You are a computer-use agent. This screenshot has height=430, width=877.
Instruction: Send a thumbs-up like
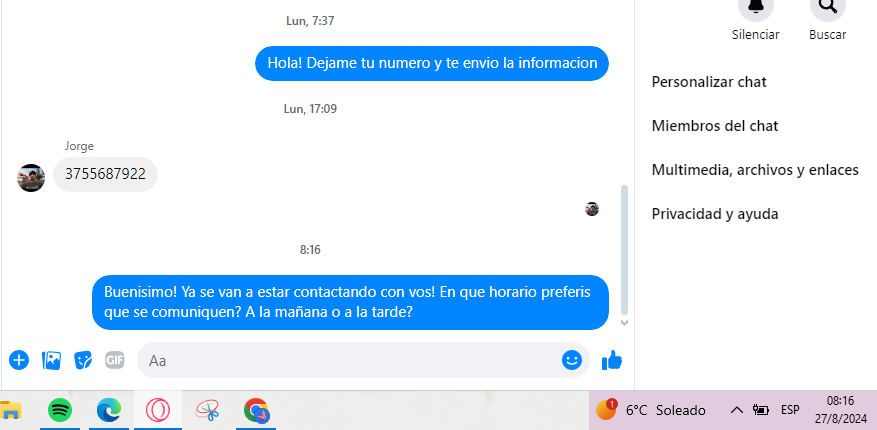(x=612, y=360)
